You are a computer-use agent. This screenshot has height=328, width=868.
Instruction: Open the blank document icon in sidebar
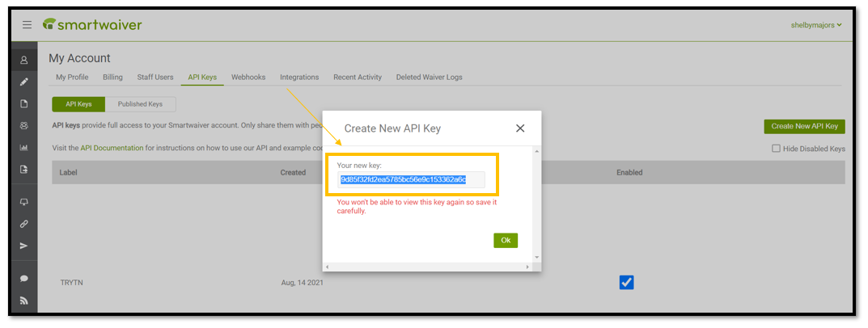click(x=23, y=103)
